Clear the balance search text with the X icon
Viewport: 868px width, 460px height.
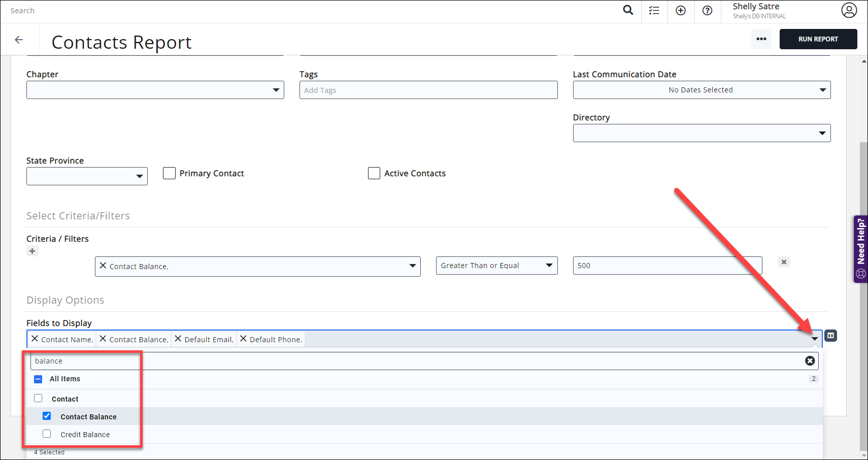(810, 360)
